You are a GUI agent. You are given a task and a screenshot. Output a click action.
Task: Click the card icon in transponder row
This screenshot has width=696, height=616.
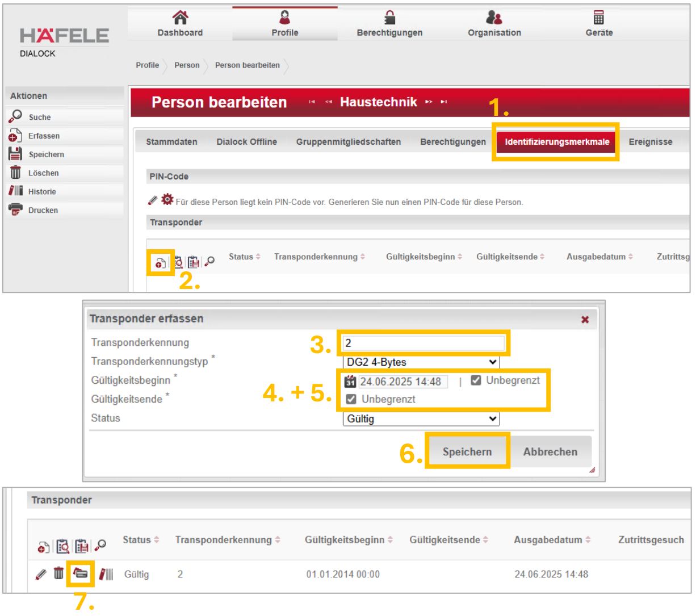coord(81,574)
